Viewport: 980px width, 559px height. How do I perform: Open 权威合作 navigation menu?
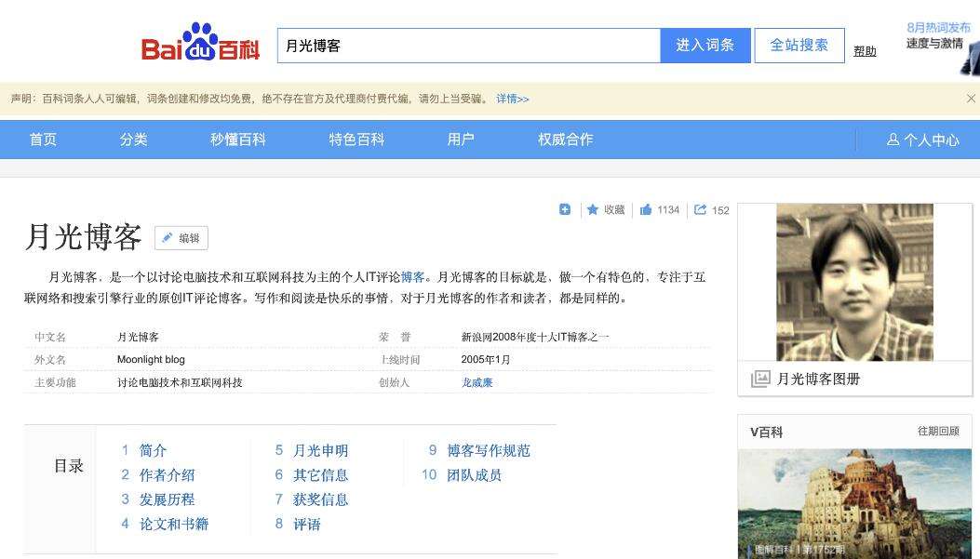pyautogui.click(x=566, y=140)
